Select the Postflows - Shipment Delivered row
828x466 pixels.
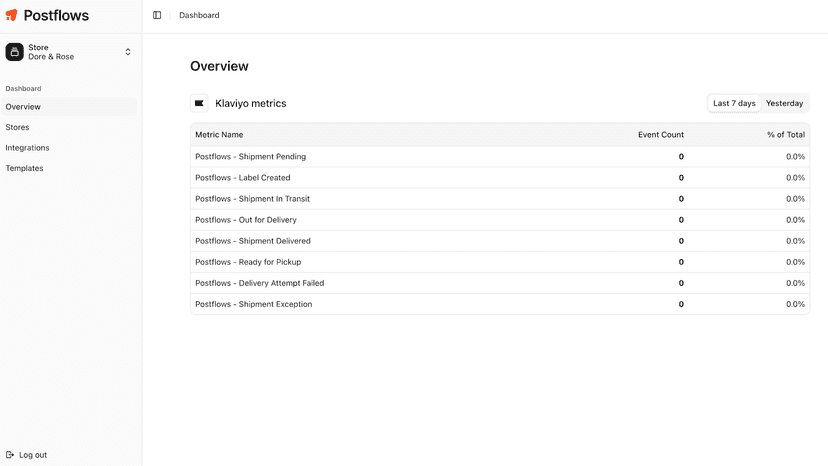500,241
